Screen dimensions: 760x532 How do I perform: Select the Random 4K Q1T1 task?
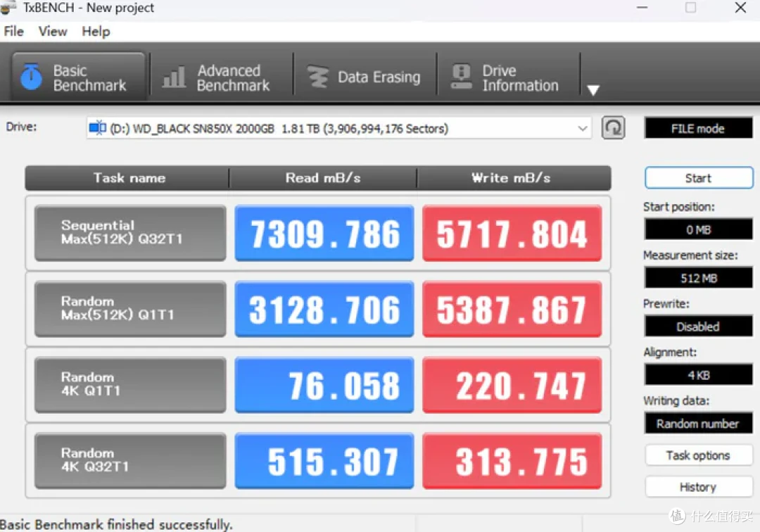130,385
